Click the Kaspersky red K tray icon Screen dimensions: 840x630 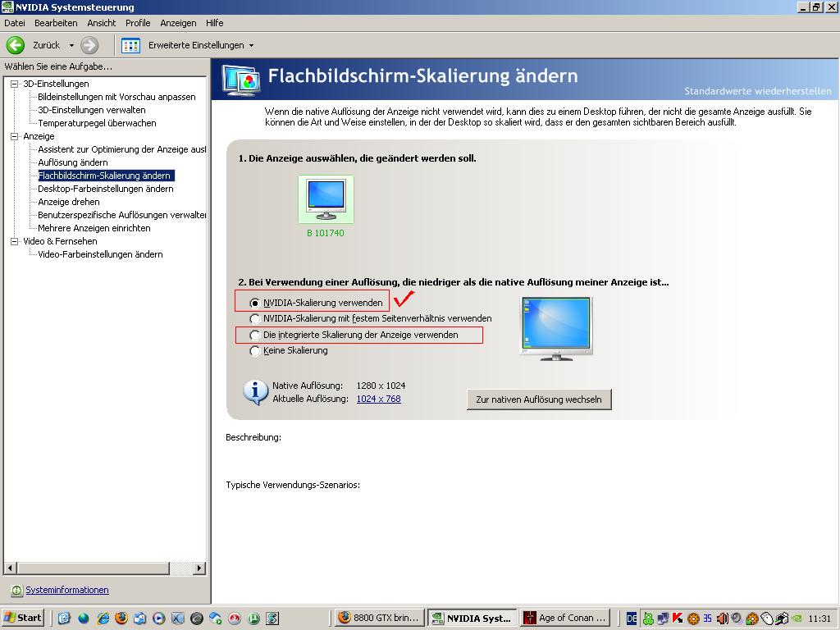pyautogui.click(x=678, y=619)
